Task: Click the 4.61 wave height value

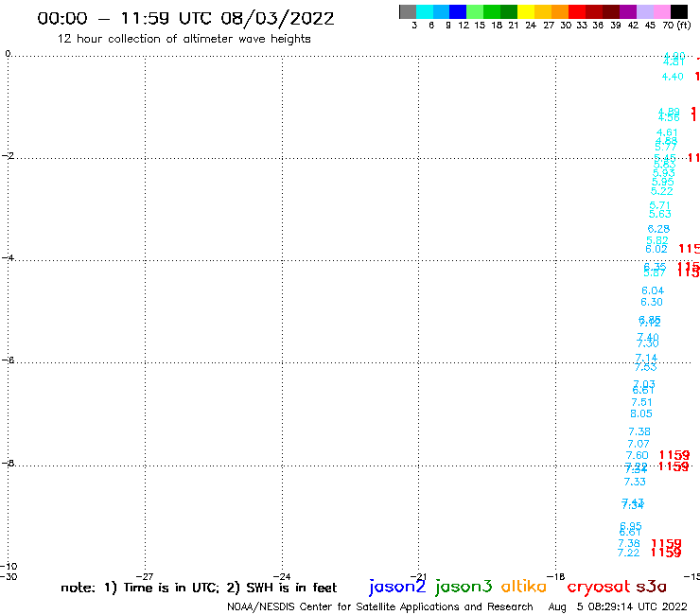Action: [667, 132]
